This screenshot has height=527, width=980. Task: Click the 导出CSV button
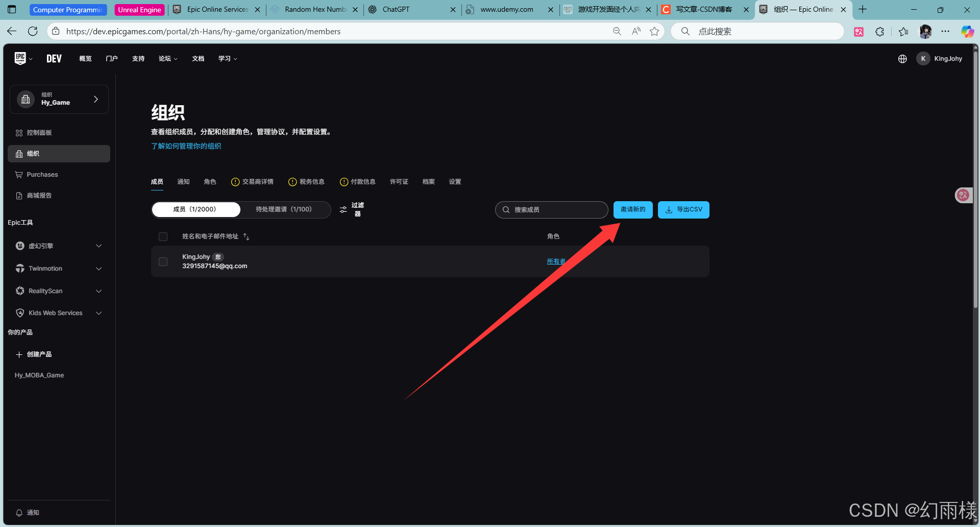683,210
